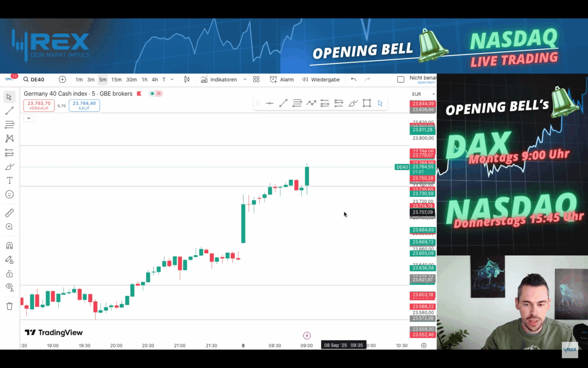Switch to 4h timeframe
Viewport: 588px width, 368px height.
[155, 80]
